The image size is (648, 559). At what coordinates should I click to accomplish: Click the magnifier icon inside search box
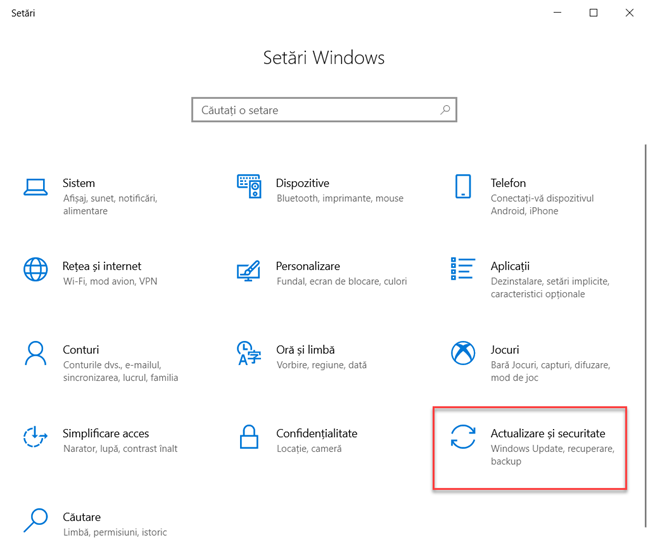445,109
